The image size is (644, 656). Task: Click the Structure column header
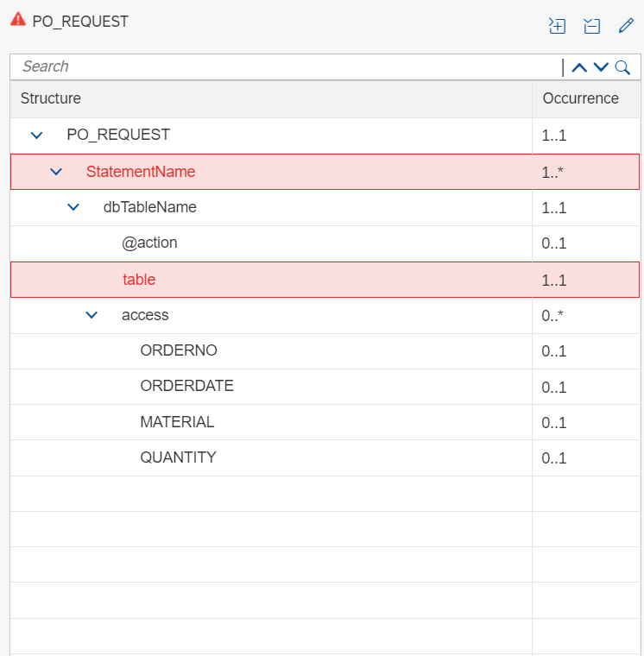[51, 98]
